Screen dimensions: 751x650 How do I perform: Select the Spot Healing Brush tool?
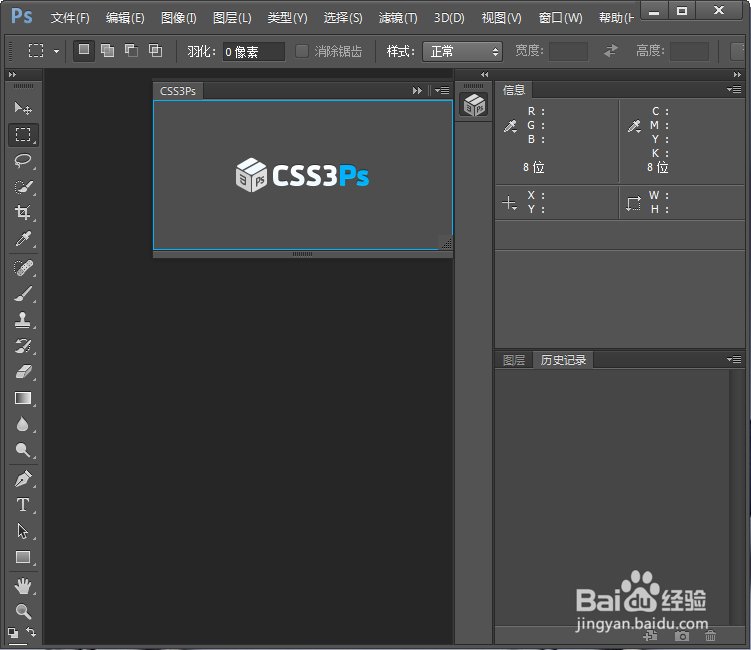tap(23, 268)
